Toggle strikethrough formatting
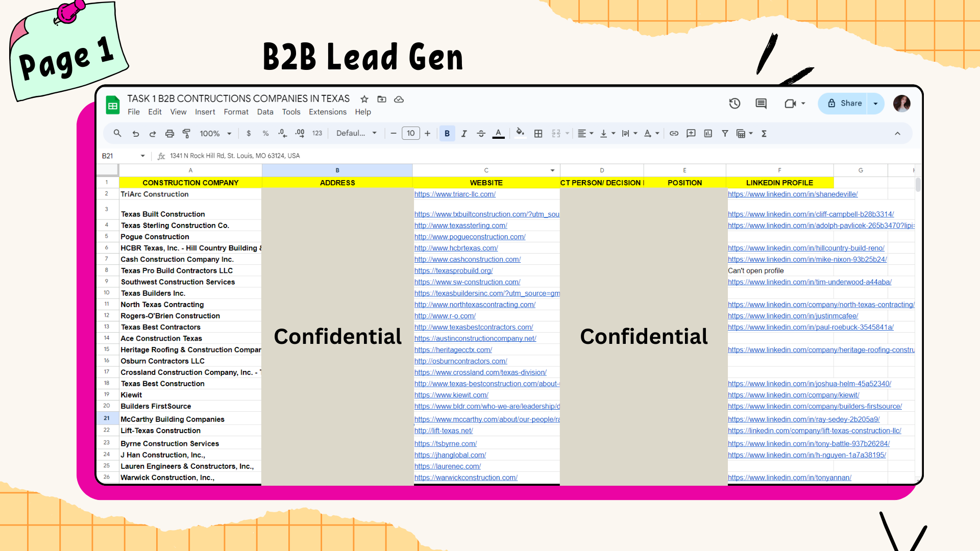This screenshot has height=551, width=980. tap(481, 134)
